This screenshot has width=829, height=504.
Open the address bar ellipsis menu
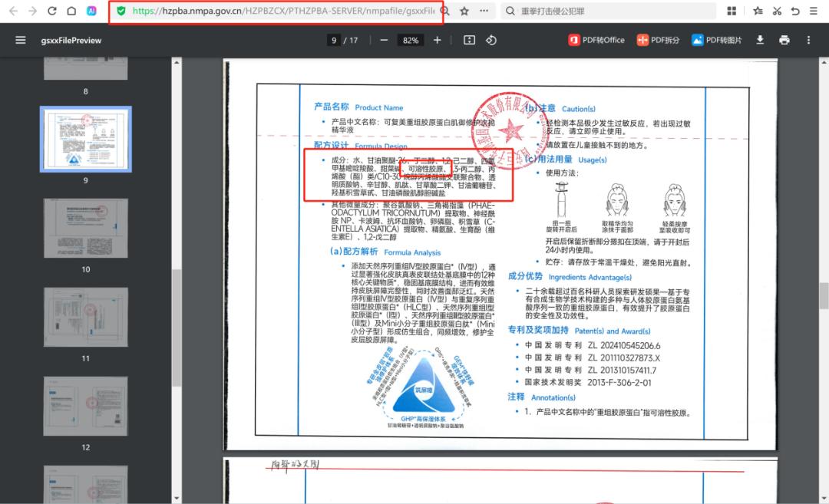[484, 12]
